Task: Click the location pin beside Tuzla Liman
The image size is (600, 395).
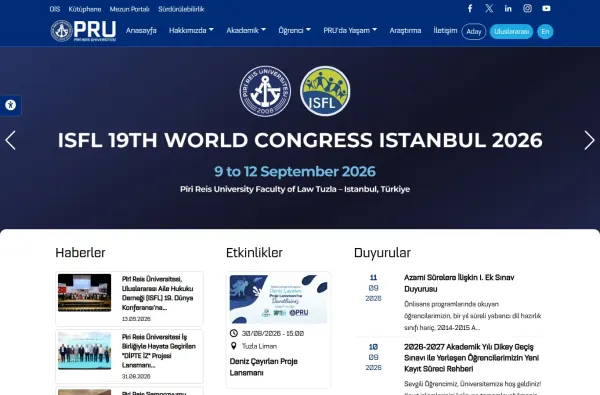Action: pos(234,346)
